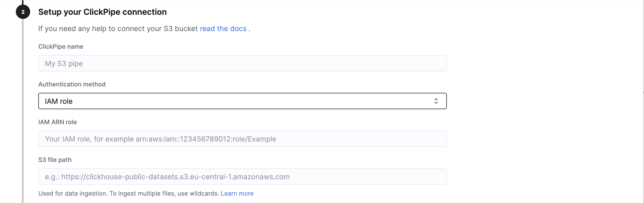
Task: Click the clickhouse-public-datasets URL placeholder field
Action: coord(243,176)
